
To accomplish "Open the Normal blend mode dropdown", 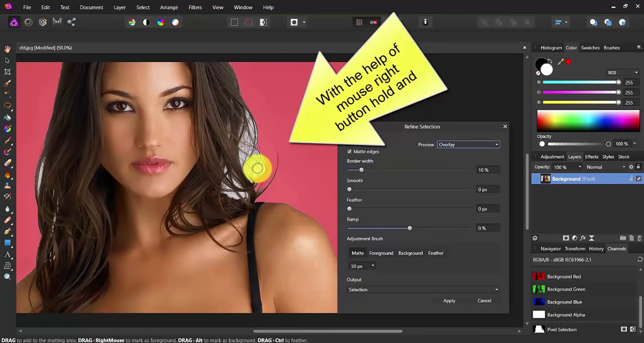I will click(x=605, y=167).
